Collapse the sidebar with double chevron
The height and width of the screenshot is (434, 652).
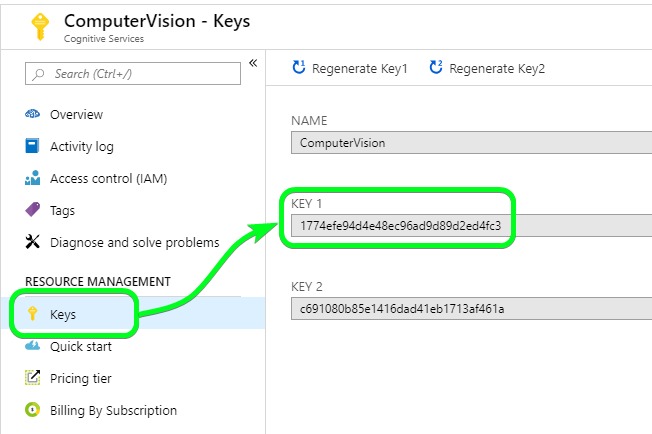tap(253, 63)
